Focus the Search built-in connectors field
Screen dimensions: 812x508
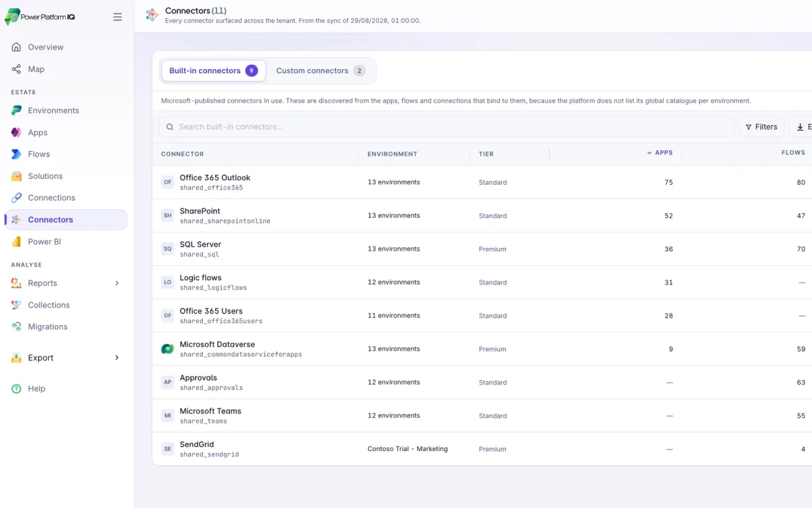447,127
